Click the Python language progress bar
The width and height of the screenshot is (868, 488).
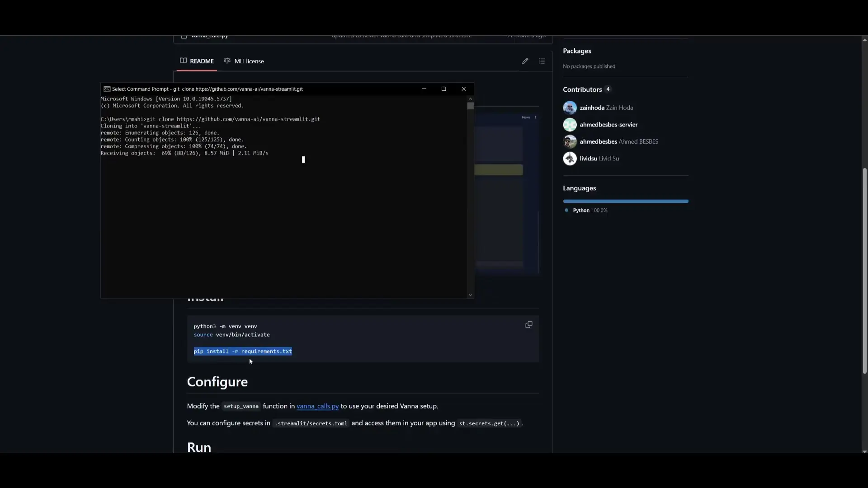click(626, 201)
